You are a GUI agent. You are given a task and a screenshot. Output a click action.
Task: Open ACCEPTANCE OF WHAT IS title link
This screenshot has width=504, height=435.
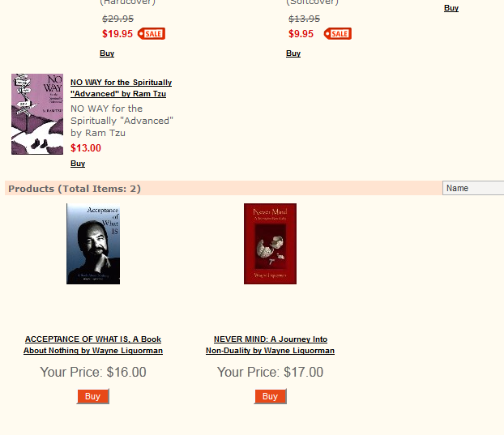click(93, 345)
